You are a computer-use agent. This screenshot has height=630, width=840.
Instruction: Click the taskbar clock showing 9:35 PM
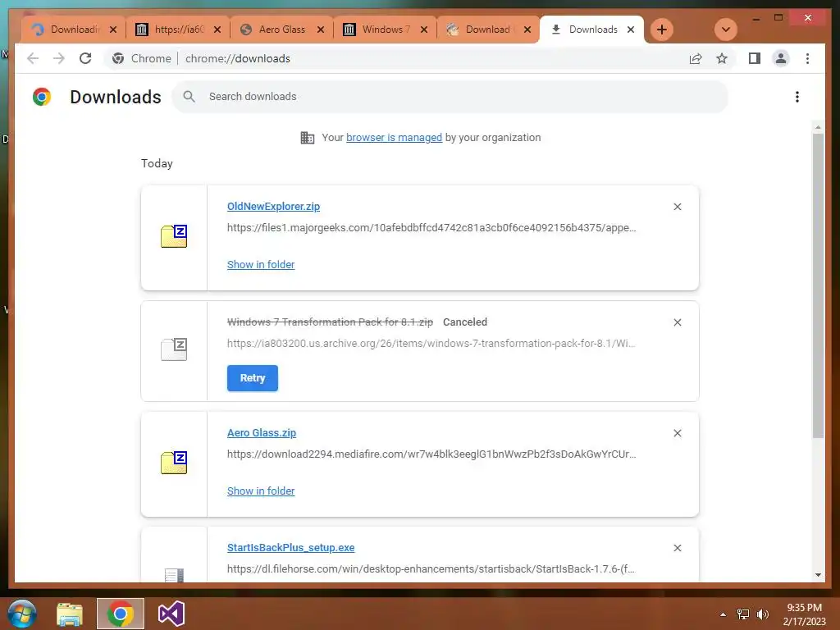click(804, 614)
